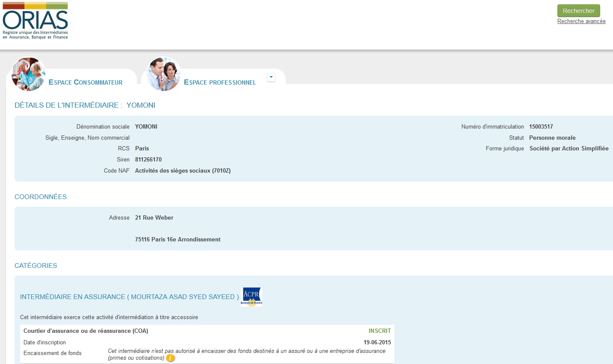Viewport: 613px width, 364px height.
Task: Click the green Rechercher button
Action: pos(578,11)
